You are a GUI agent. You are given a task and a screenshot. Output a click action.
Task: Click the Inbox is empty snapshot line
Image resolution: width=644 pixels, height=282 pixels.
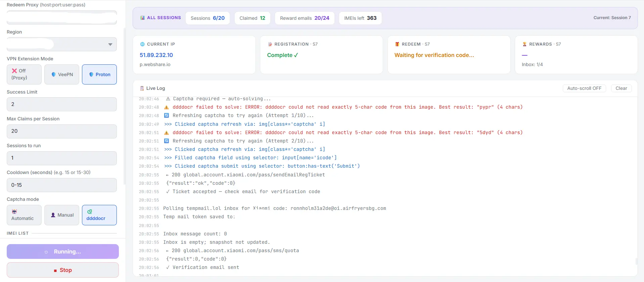pos(217,242)
